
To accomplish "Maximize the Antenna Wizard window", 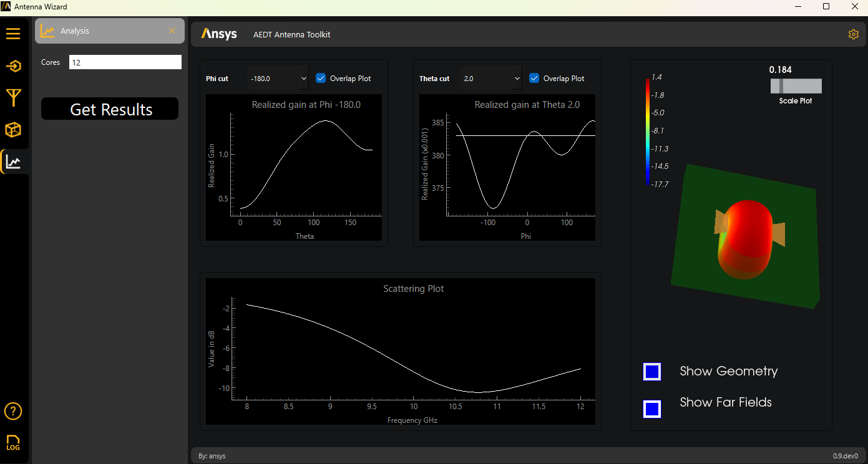I will point(826,7).
